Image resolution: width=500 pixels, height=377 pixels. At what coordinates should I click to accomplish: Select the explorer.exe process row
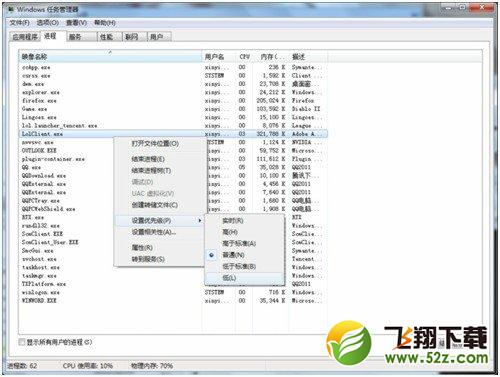[x=173, y=92]
